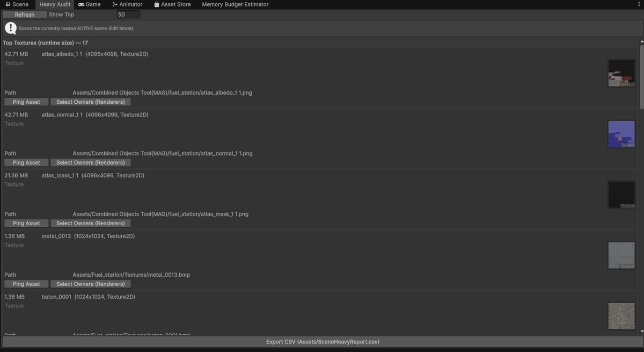Click the Top Textures header text
The image size is (644, 352).
(46, 42)
